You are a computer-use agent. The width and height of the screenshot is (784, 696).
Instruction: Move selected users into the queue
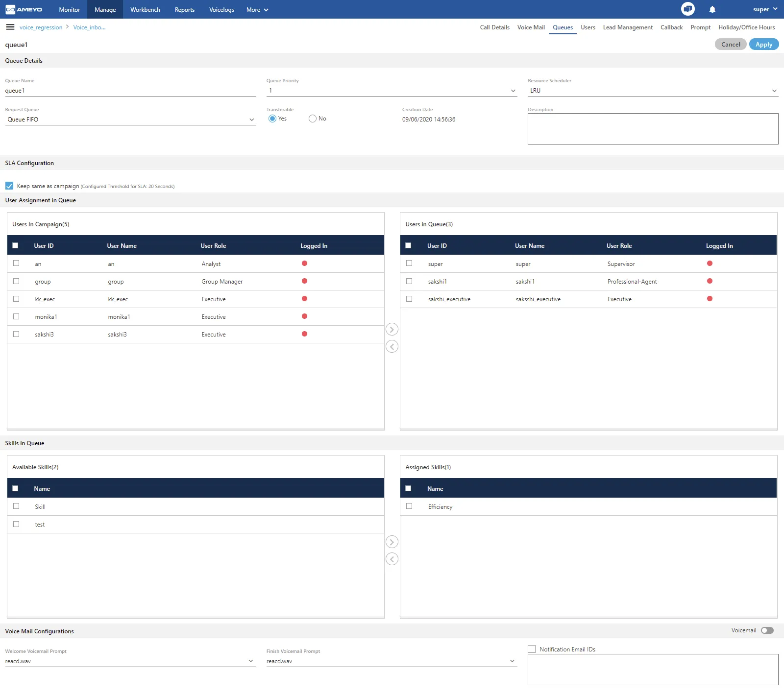click(392, 329)
